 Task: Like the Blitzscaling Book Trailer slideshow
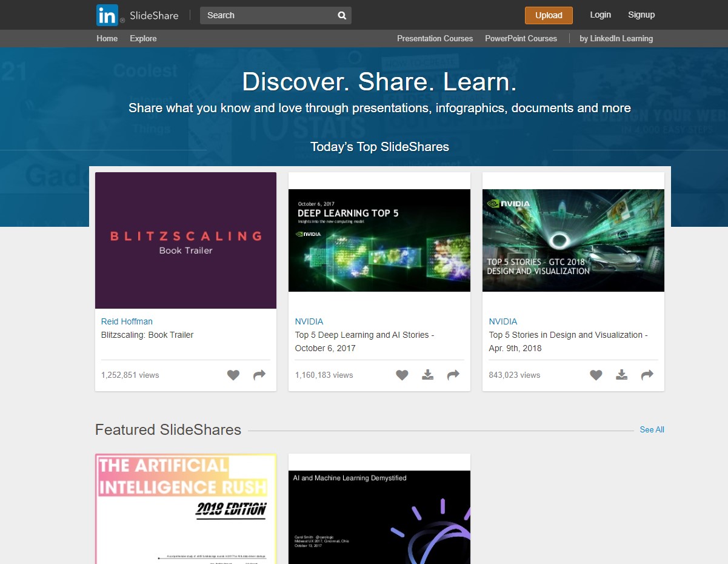click(x=233, y=375)
